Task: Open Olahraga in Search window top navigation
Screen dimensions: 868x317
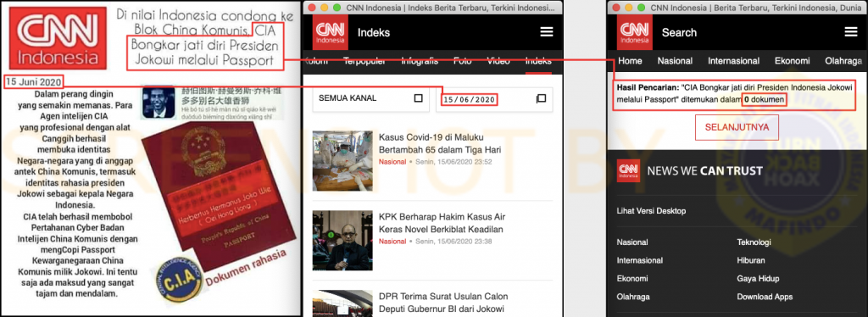Action: tap(843, 61)
